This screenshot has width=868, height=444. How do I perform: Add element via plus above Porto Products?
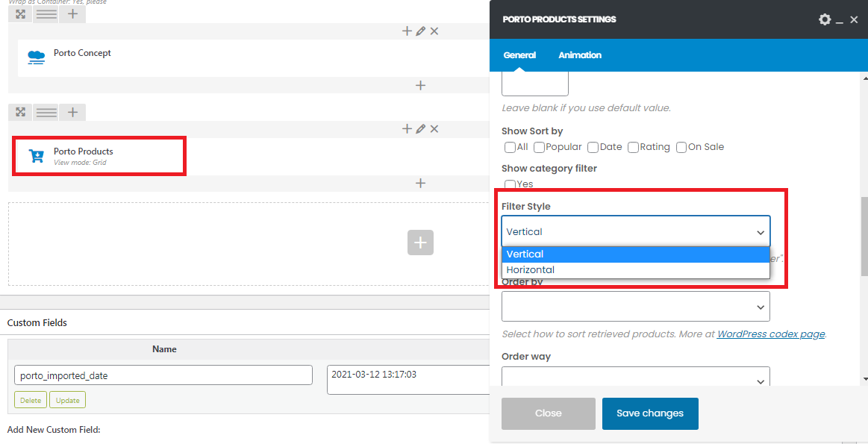406,129
